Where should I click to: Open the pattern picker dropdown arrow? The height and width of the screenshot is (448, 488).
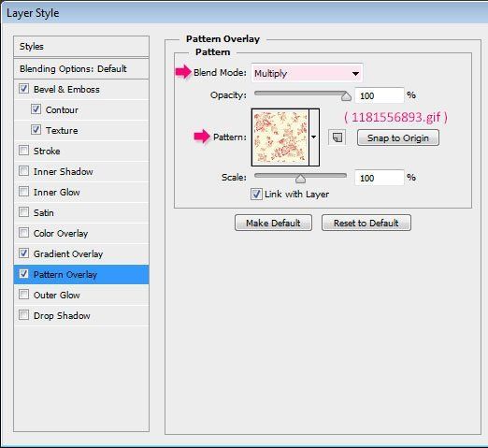pos(314,137)
